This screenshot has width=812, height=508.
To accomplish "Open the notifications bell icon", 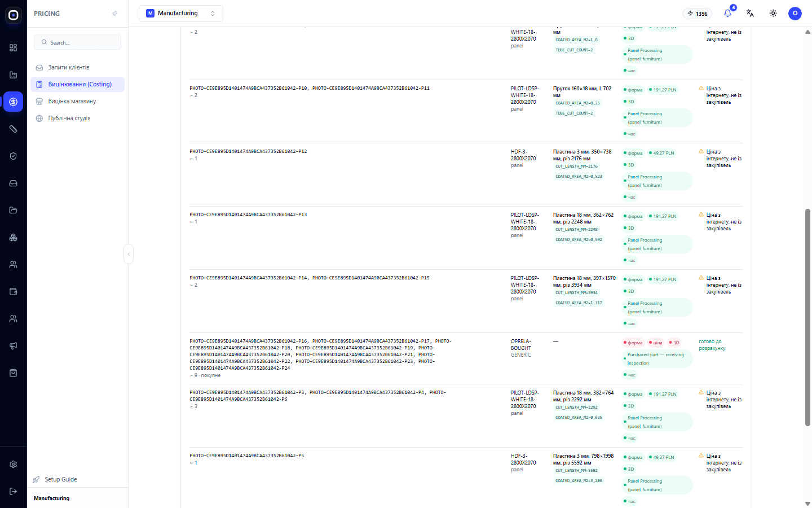I will [x=728, y=14].
